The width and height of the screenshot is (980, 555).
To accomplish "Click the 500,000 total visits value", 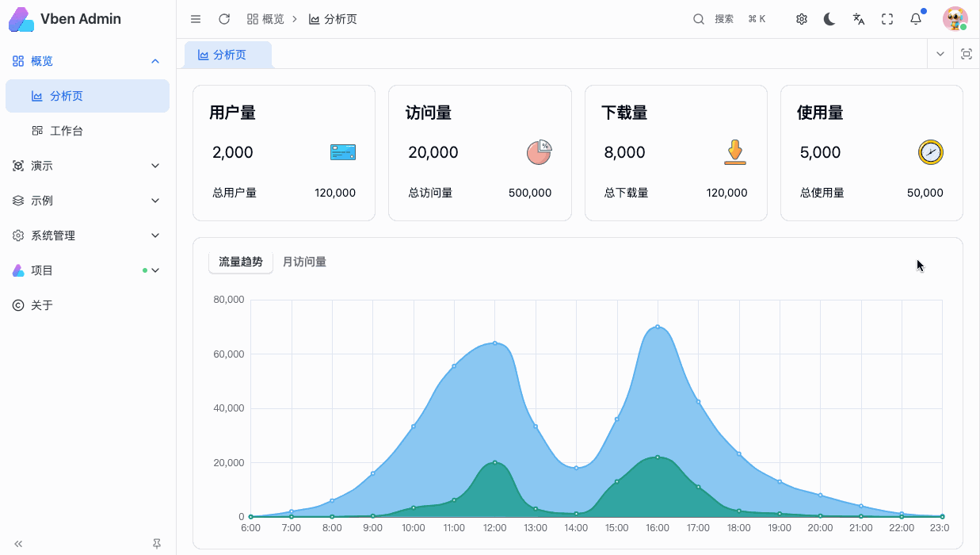I will 530,193.
